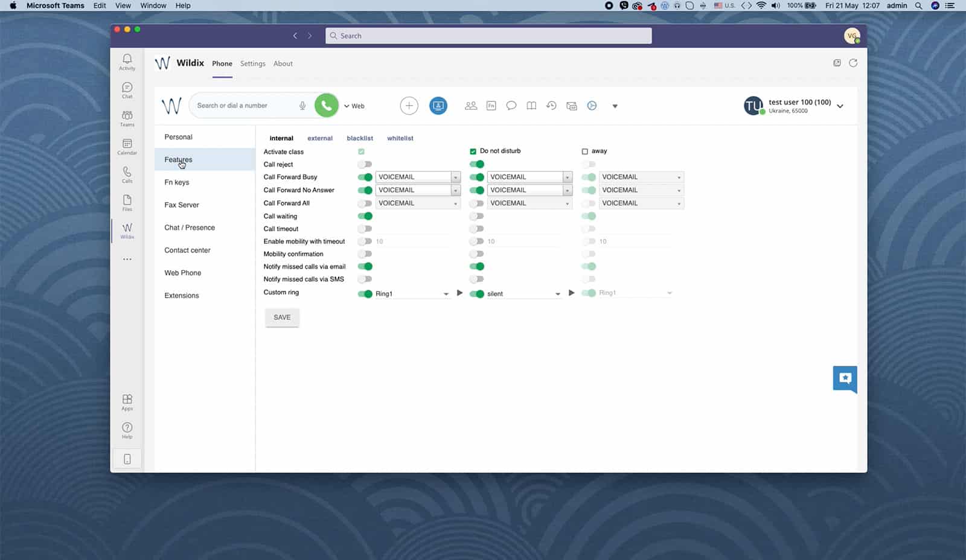
Task: Open the chat bubble icon in toolbar
Action: coord(511,106)
